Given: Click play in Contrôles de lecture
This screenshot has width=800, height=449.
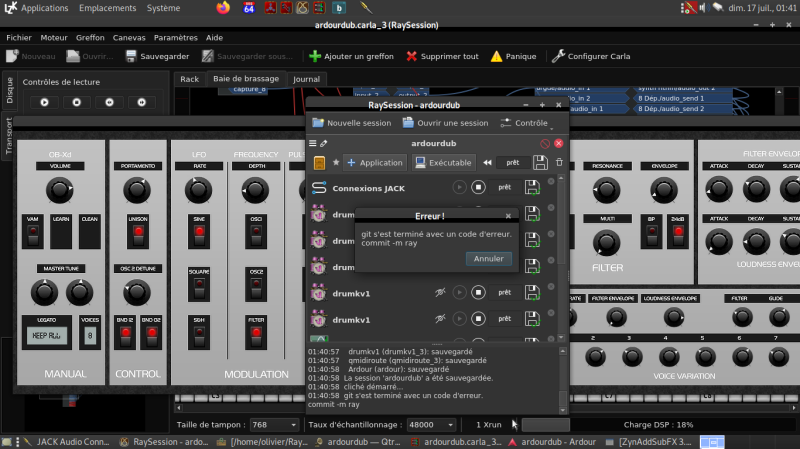Looking at the screenshot, I should point(44,102).
